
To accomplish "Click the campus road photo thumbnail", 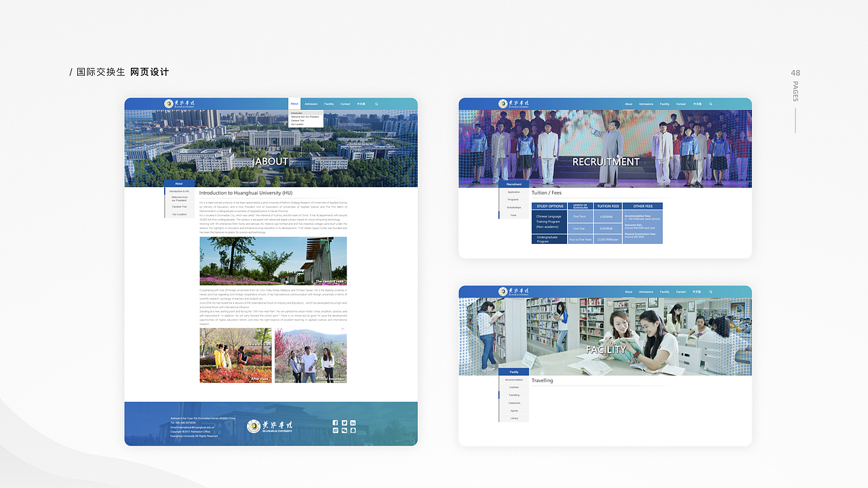I will pyautogui.click(x=273, y=261).
